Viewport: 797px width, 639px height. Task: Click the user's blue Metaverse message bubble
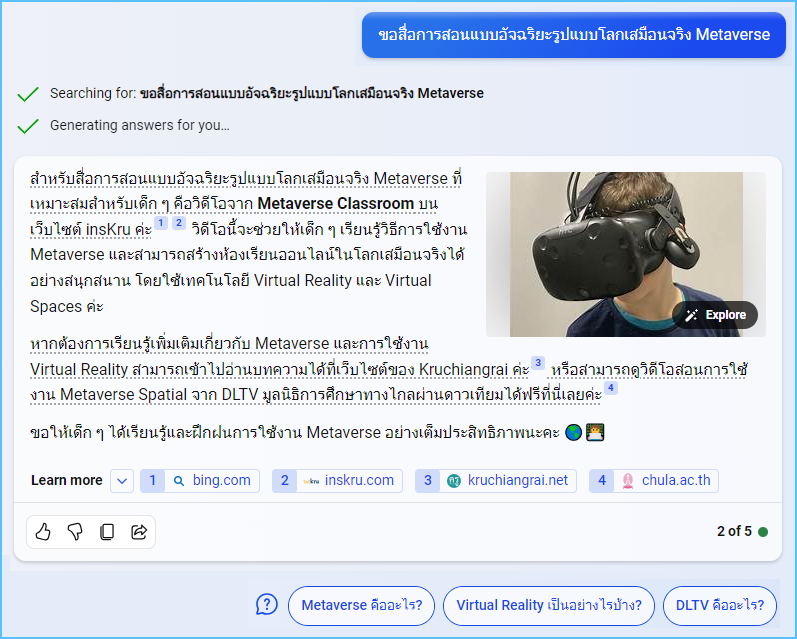(574, 35)
